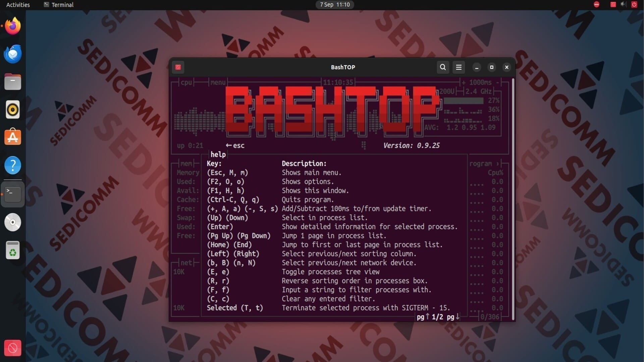Click the esc back label
This screenshot has height=362, width=644.
235,145
